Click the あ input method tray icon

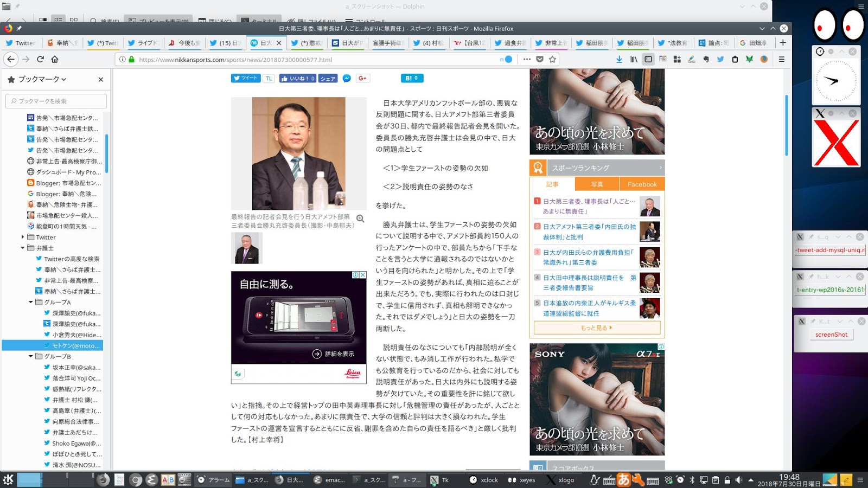[x=623, y=480]
